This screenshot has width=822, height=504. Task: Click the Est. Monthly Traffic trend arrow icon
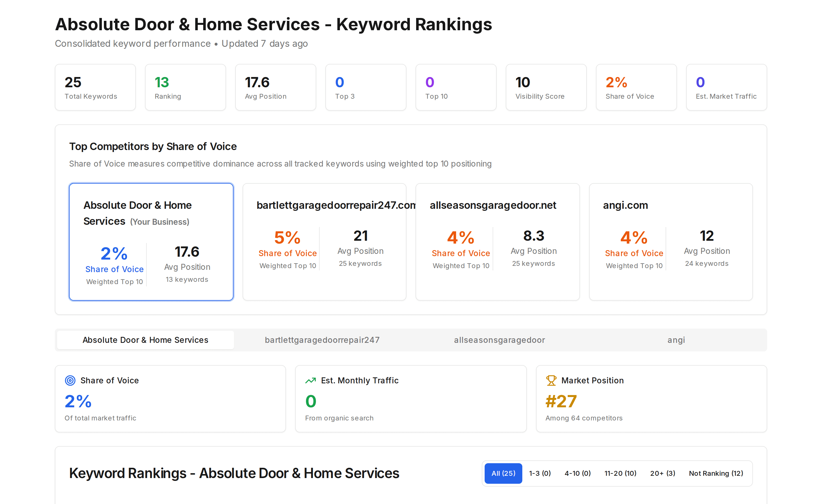click(x=311, y=380)
